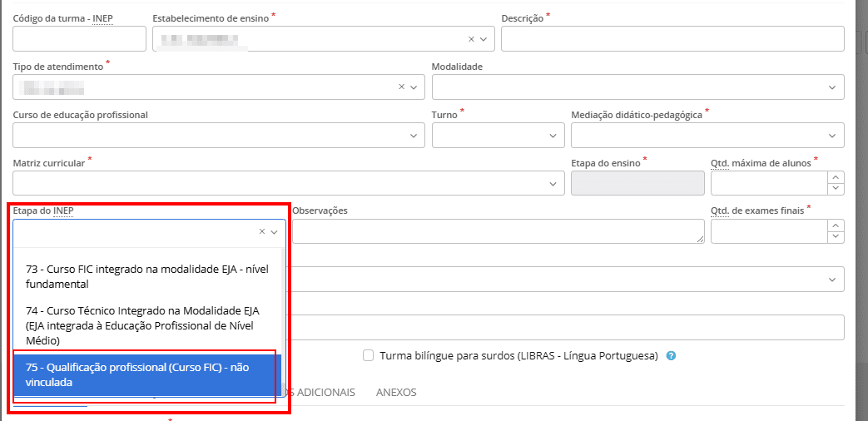This screenshot has width=868, height=421.
Task: Expand the dropdown below Observações
Action: pyautogui.click(x=832, y=280)
